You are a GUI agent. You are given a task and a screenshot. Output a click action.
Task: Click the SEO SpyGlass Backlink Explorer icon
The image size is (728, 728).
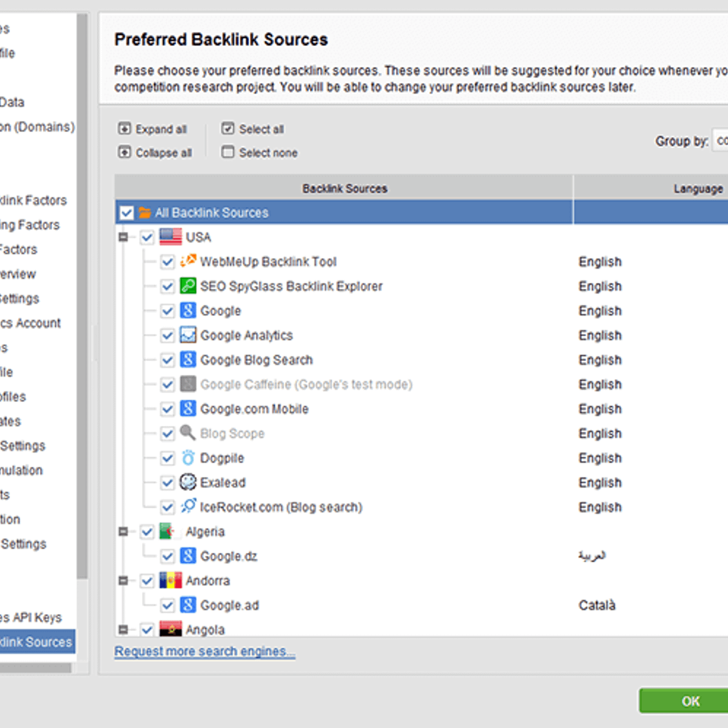(188, 286)
